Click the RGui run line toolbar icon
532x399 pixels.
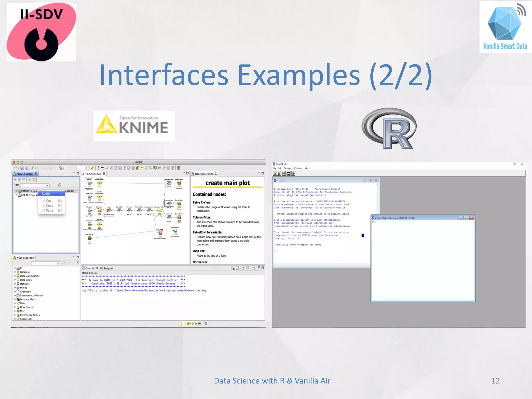point(284,173)
